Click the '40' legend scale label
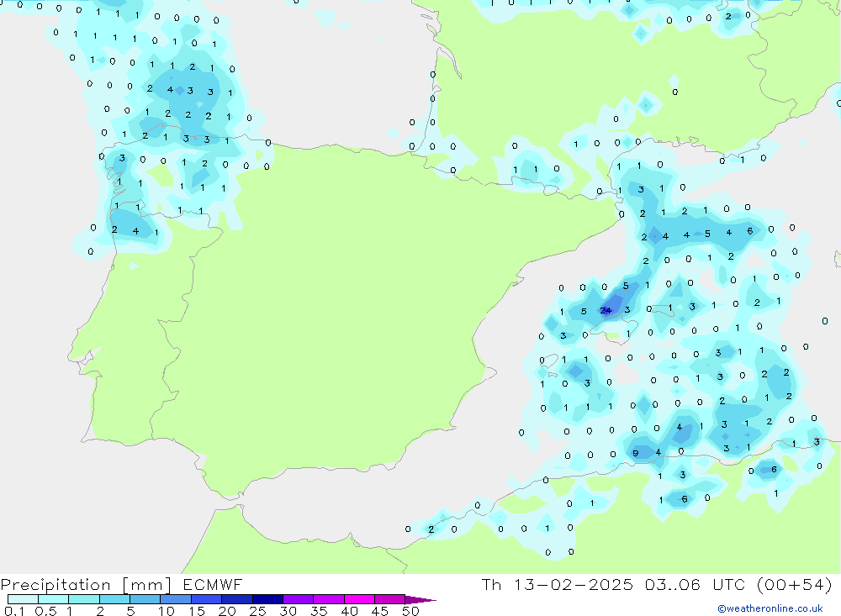 pyautogui.click(x=350, y=611)
